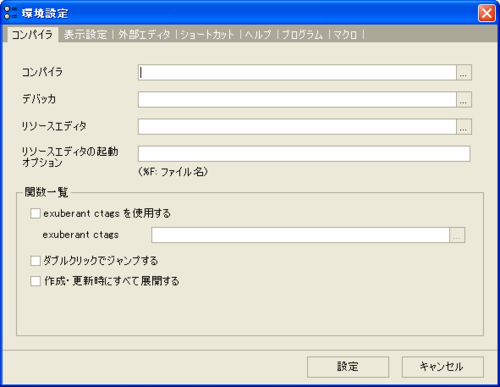Go to the ヘルプ tab
The image size is (500, 387).
pyautogui.click(x=258, y=35)
